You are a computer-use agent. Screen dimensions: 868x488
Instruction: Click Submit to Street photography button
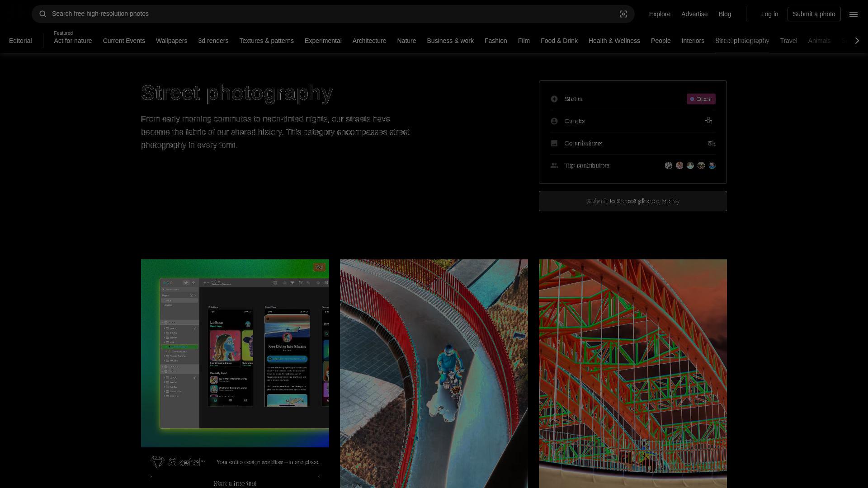pyautogui.click(x=632, y=201)
